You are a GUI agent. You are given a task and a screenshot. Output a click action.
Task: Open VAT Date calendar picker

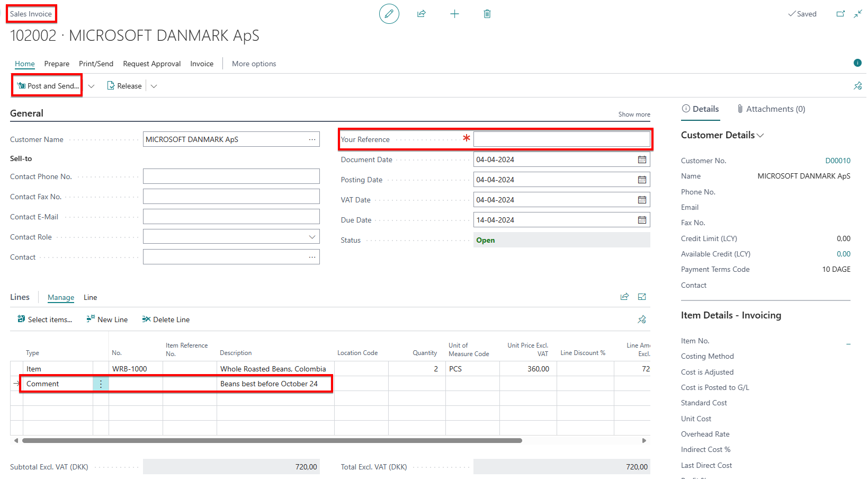[x=642, y=200]
